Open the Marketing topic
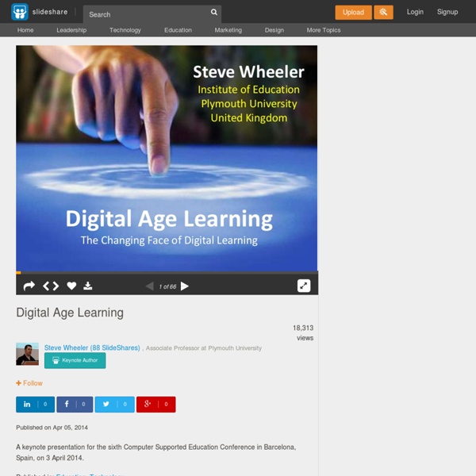This screenshot has width=476, height=476. (228, 30)
